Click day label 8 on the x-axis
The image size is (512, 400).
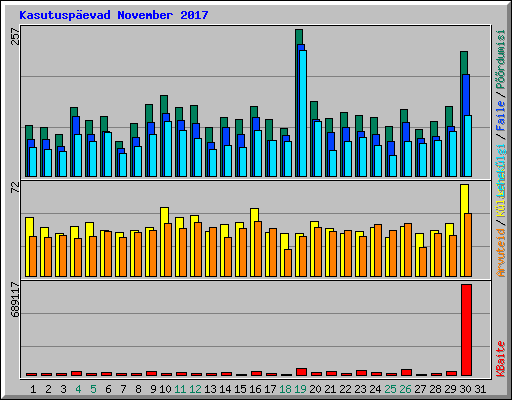pyautogui.click(x=138, y=389)
